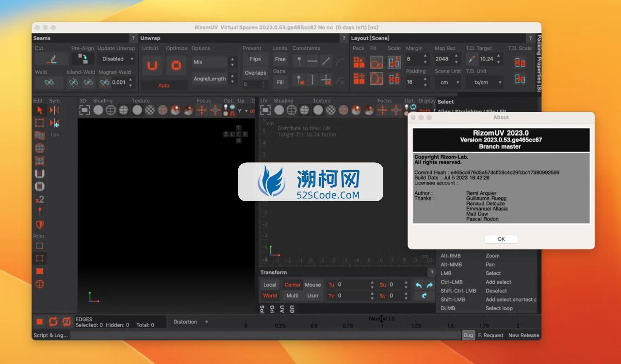Open the Update Unwrap Disabled dropdown

[116, 59]
